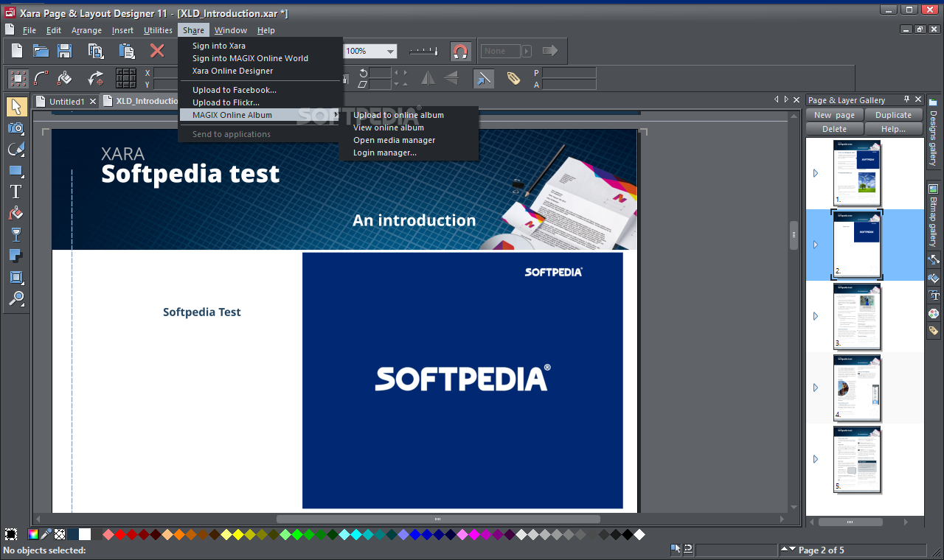Select the Photo camera tool
Image resolution: width=944 pixels, height=560 pixels.
(x=16, y=128)
